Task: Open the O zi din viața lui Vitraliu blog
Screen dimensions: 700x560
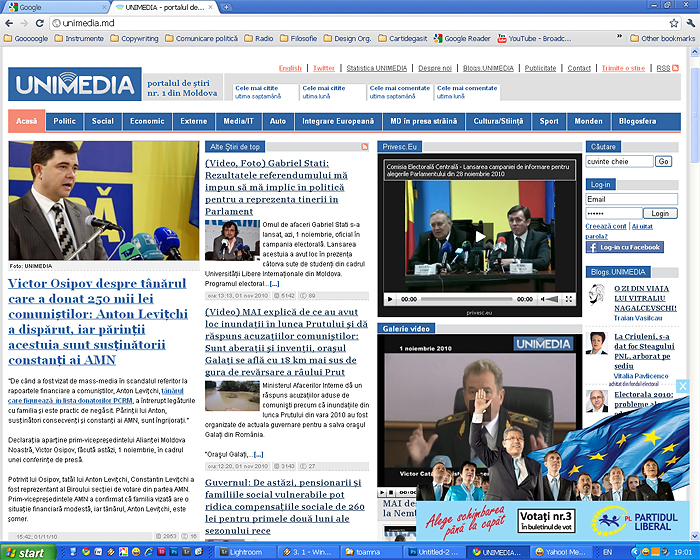Action: click(x=645, y=298)
